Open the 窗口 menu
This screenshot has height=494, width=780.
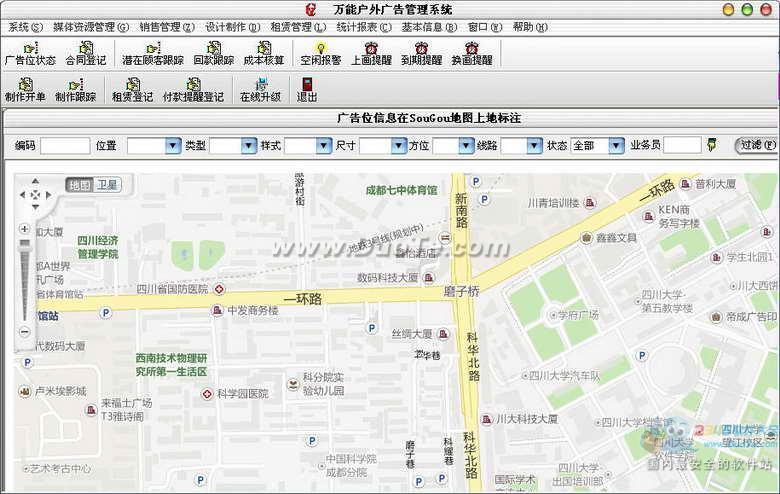pos(485,27)
